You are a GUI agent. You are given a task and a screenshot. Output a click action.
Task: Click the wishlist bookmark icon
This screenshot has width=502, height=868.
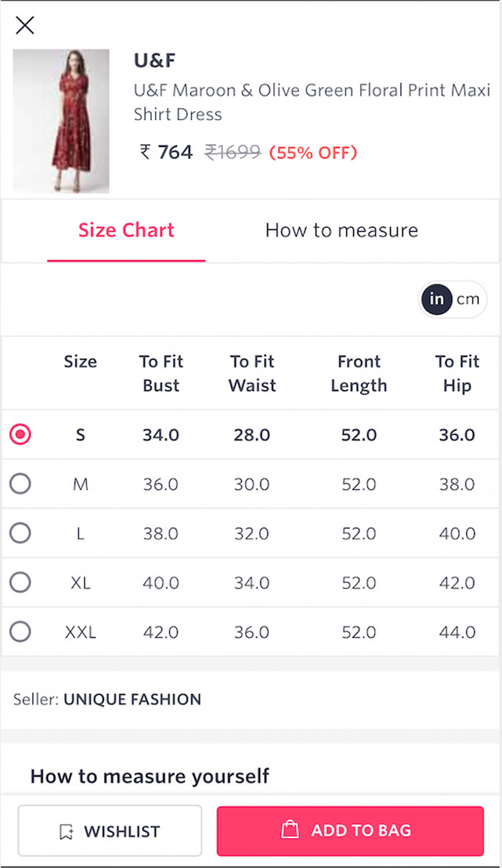[x=67, y=831]
